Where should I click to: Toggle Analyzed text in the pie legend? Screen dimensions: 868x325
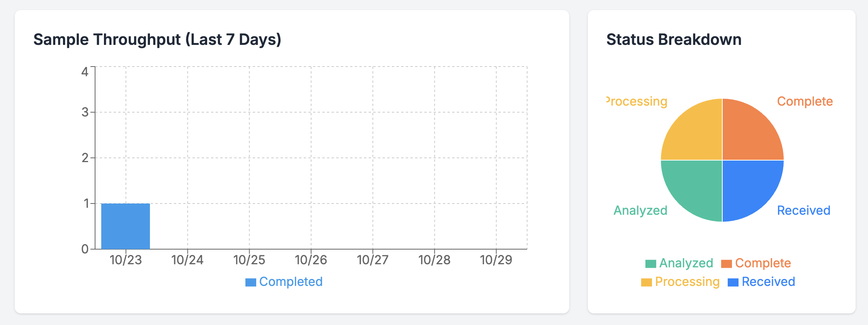tap(686, 263)
